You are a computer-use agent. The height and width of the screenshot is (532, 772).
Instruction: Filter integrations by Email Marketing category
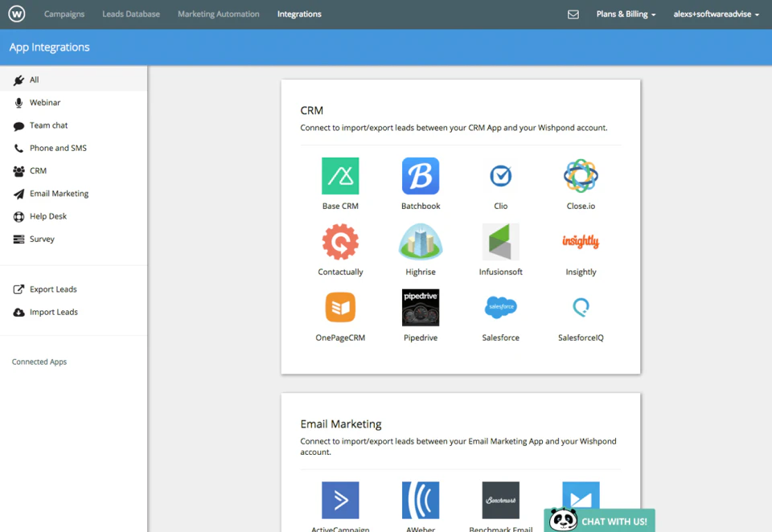(57, 193)
